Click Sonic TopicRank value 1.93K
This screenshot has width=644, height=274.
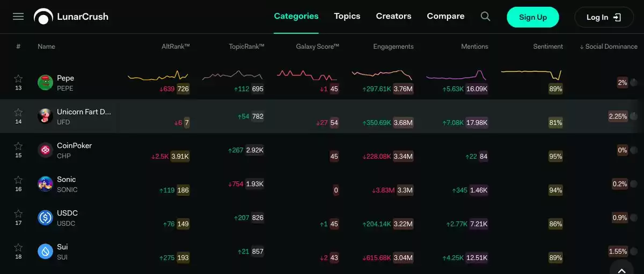click(254, 184)
